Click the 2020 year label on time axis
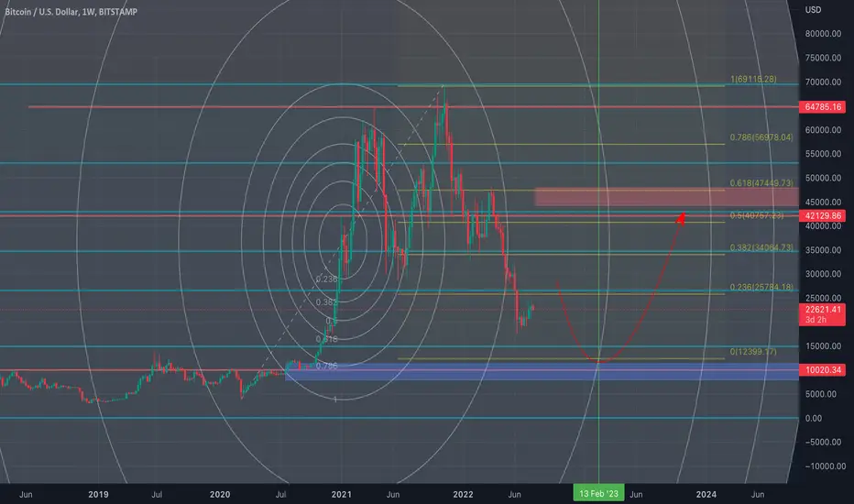854x504 pixels. [x=220, y=494]
